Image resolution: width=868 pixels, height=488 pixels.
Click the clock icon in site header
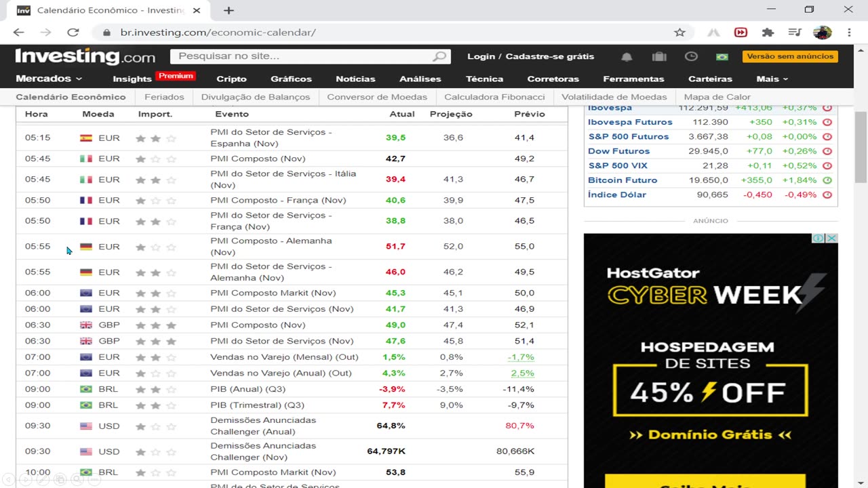(x=691, y=56)
